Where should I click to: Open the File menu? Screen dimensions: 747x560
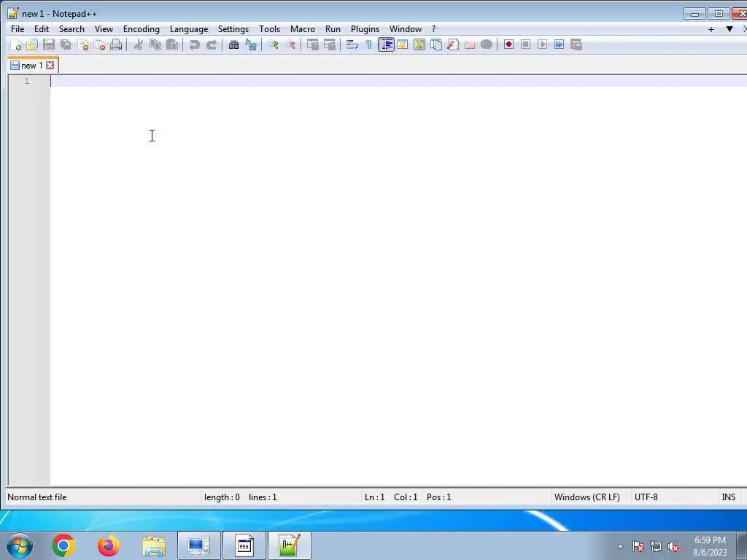pyautogui.click(x=18, y=29)
